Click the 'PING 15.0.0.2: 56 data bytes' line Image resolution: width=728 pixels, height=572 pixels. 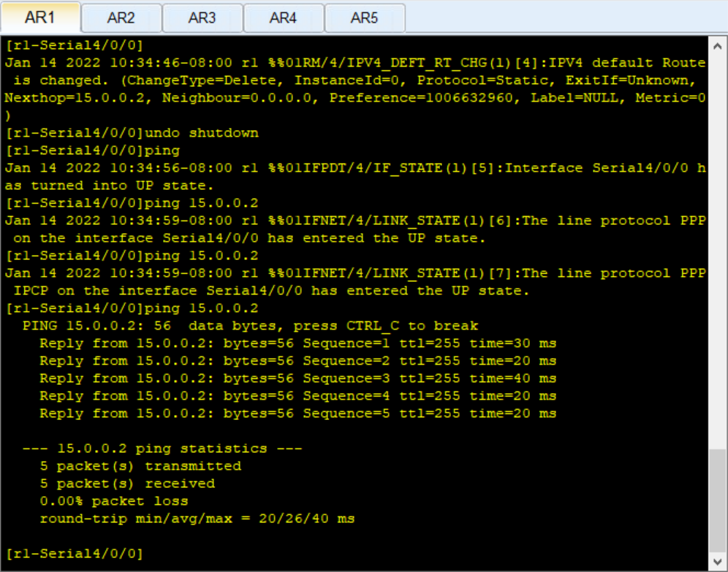(x=250, y=326)
